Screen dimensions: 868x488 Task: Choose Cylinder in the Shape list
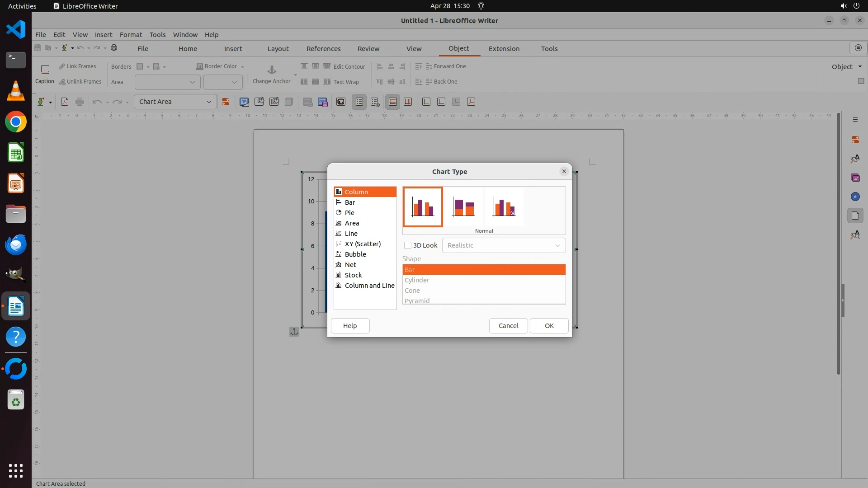(417, 280)
